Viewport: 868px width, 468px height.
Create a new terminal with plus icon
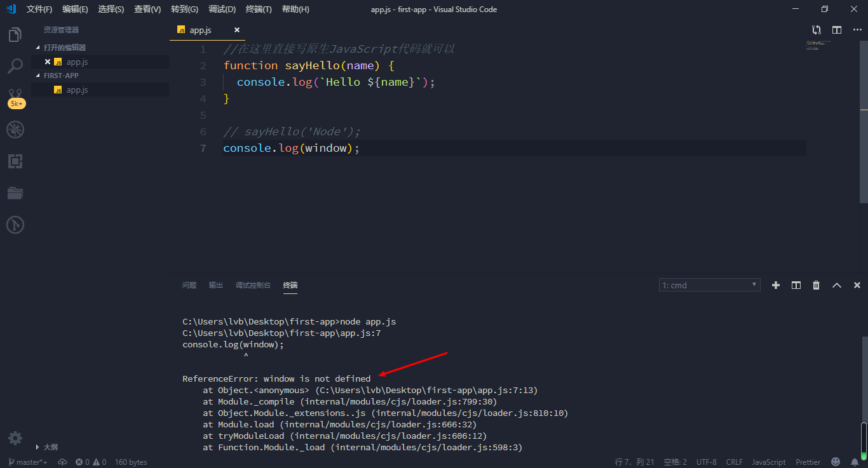point(776,285)
